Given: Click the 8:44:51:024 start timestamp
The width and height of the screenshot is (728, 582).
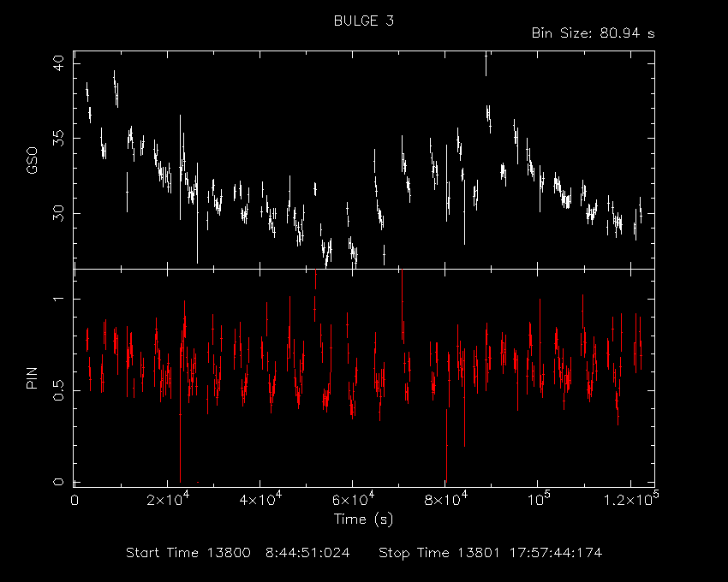Looking at the screenshot, I should 307,553.
